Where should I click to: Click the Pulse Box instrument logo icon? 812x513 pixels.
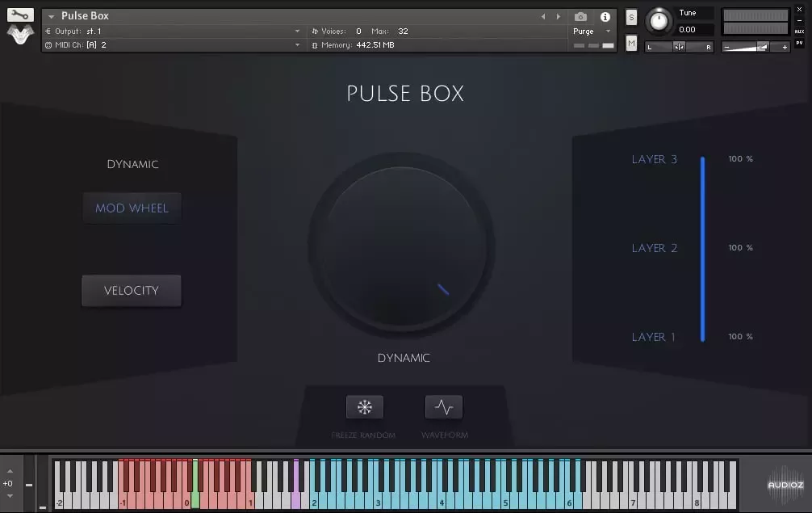pos(19,33)
